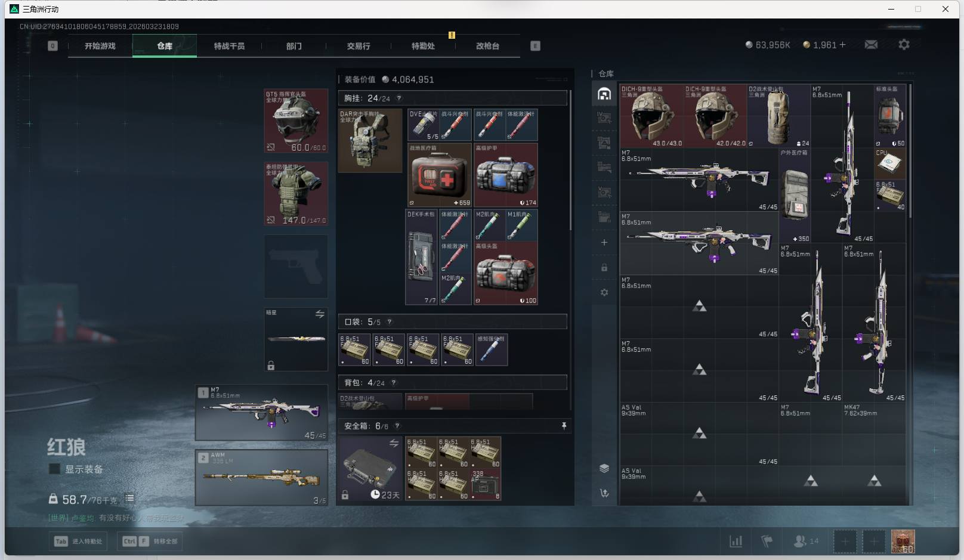Toggle the pin on the 安全箱 header

click(x=564, y=426)
